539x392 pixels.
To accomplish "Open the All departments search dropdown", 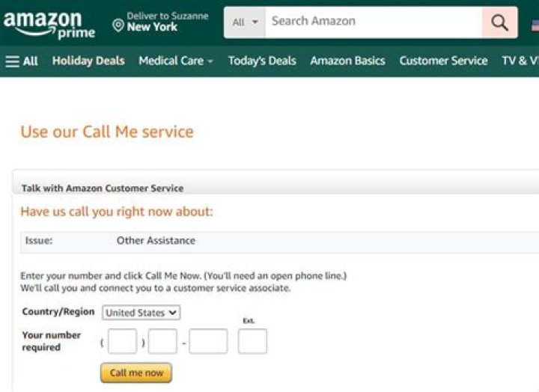I will pos(244,22).
